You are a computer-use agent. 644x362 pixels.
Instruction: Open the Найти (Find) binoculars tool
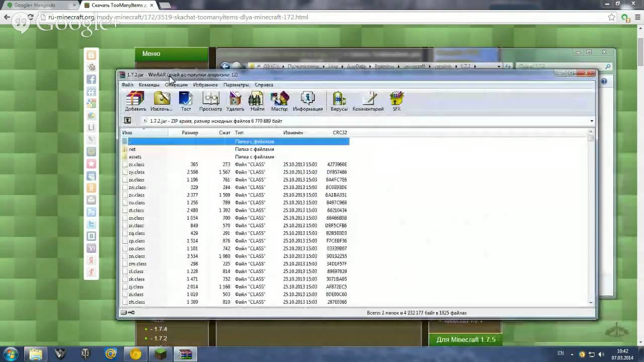pyautogui.click(x=257, y=101)
